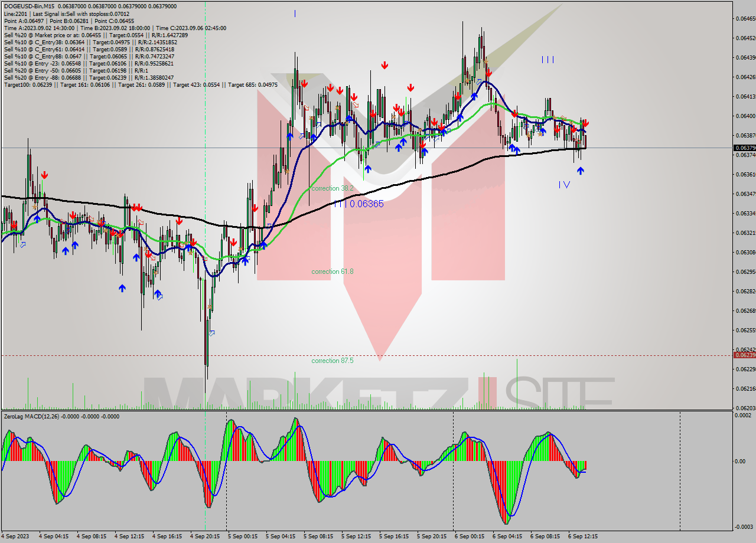Viewport: 756px width, 543px height.
Task: Click the 'Sell %10 @ Entry -23' line
Action: pos(89,63)
